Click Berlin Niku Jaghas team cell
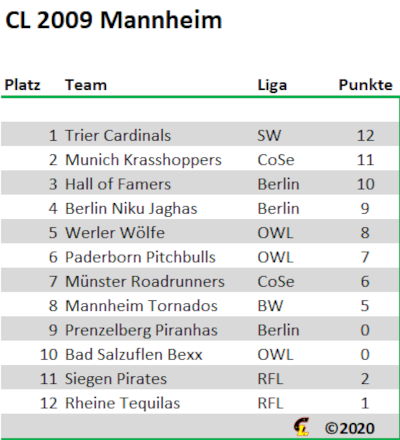The image size is (400, 440). [131, 209]
